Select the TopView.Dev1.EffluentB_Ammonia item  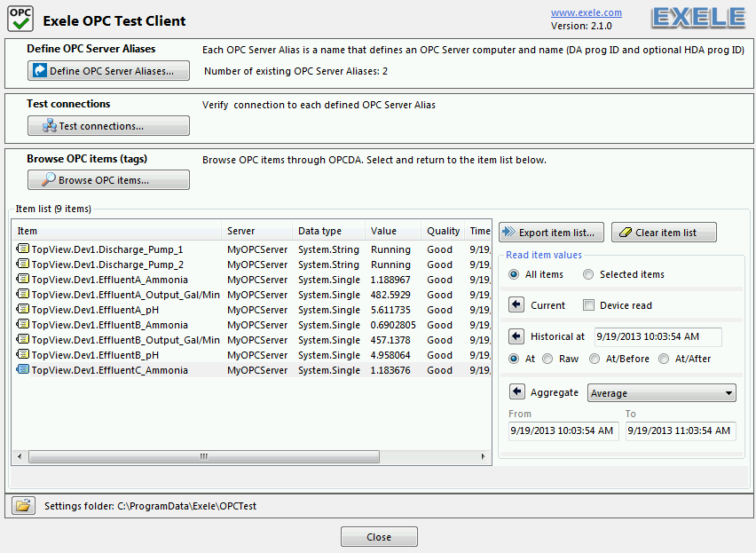(252, 325)
